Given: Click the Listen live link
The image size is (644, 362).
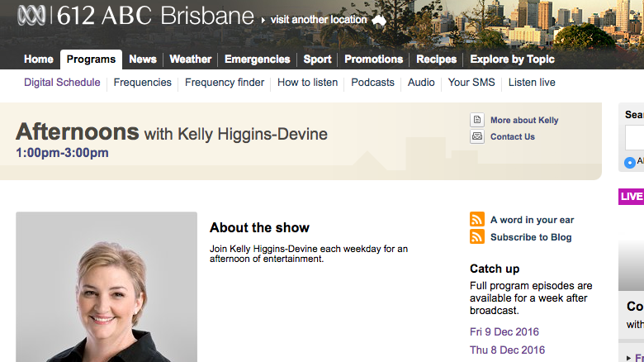Looking at the screenshot, I should (x=532, y=83).
